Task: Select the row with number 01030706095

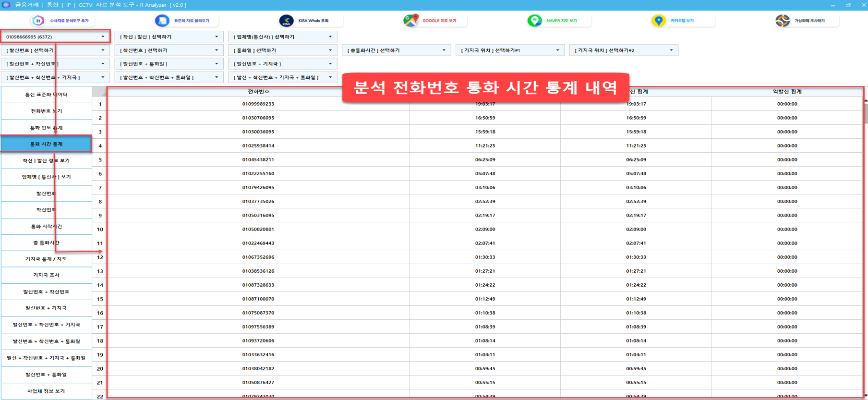Action: (258, 118)
